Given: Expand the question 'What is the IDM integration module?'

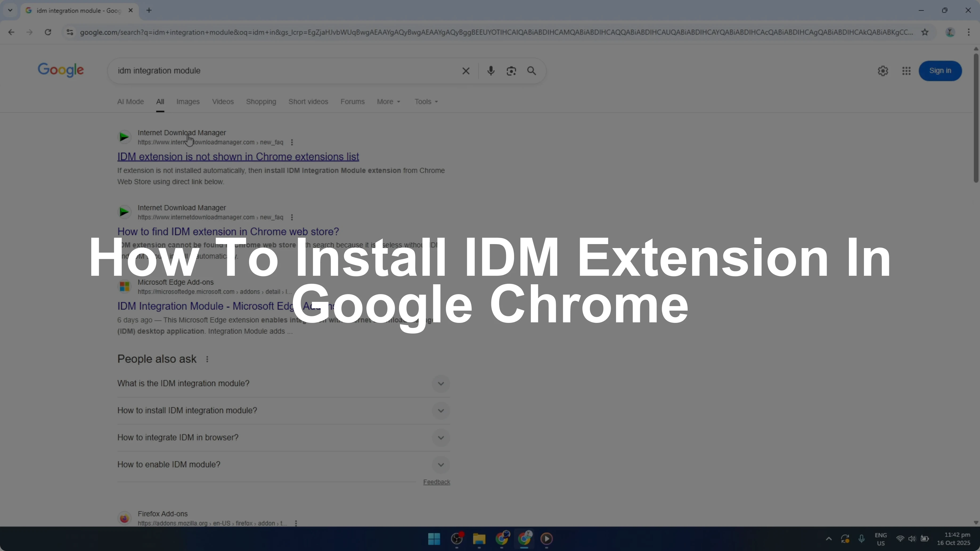Looking at the screenshot, I should pos(440,383).
